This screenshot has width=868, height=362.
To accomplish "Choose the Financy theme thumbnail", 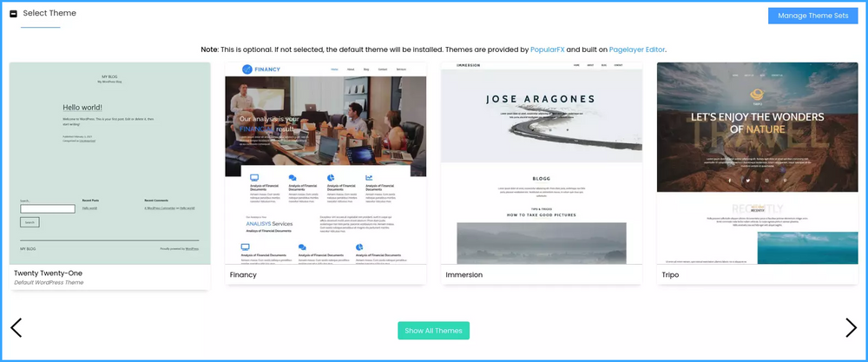I will [325, 163].
